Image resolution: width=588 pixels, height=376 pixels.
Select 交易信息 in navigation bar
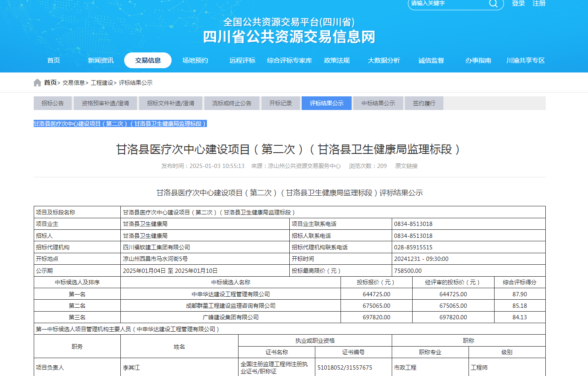(148, 61)
